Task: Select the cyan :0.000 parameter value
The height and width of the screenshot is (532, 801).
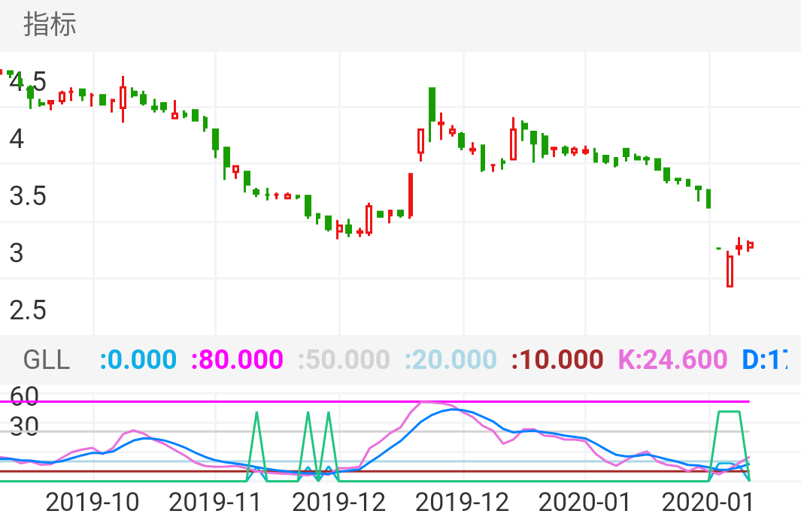Action: 138,360
